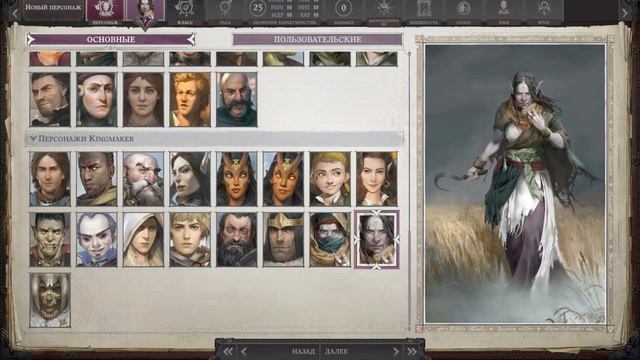640x360 pixels.
Task: Choose the short blond-haired armored woman portrait
Action: (190, 240)
